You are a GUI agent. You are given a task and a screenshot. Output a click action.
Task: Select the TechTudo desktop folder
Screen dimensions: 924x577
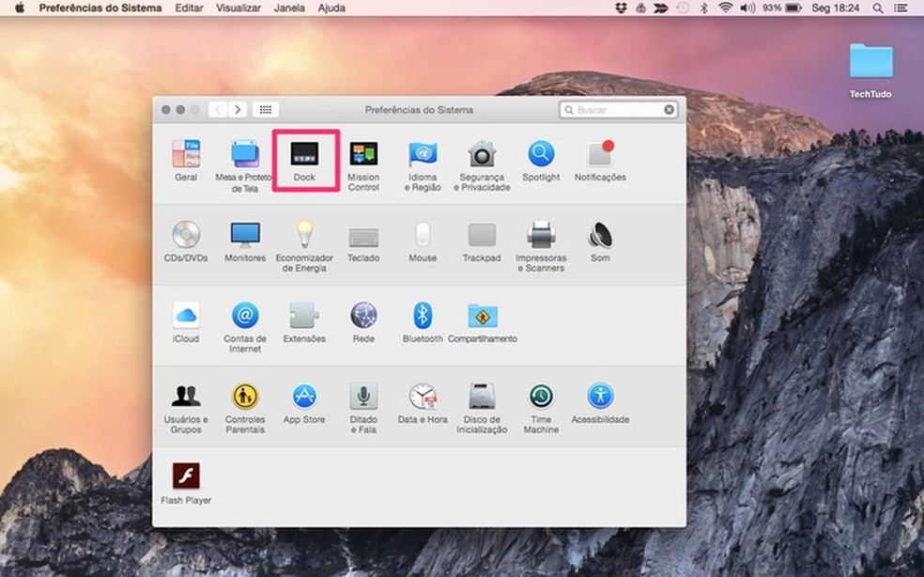click(870, 70)
